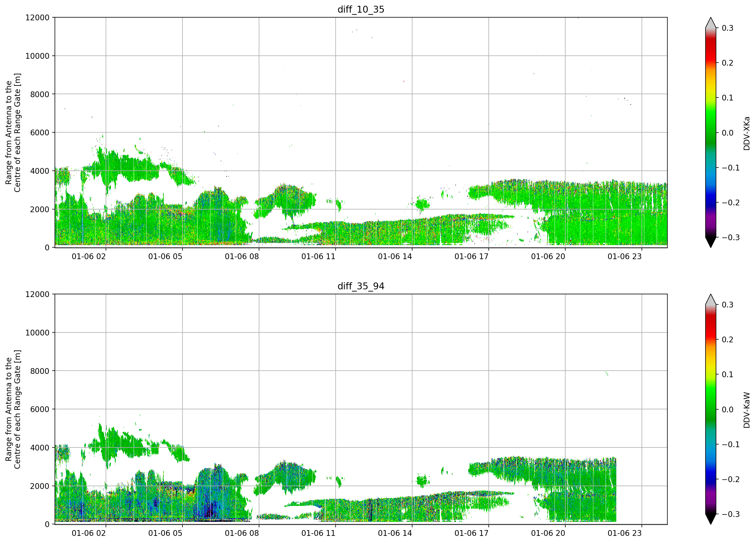
Task: Click '01-06 20' tick label on bottom plot
Action: pyautogui.click(x=548, y=533)
